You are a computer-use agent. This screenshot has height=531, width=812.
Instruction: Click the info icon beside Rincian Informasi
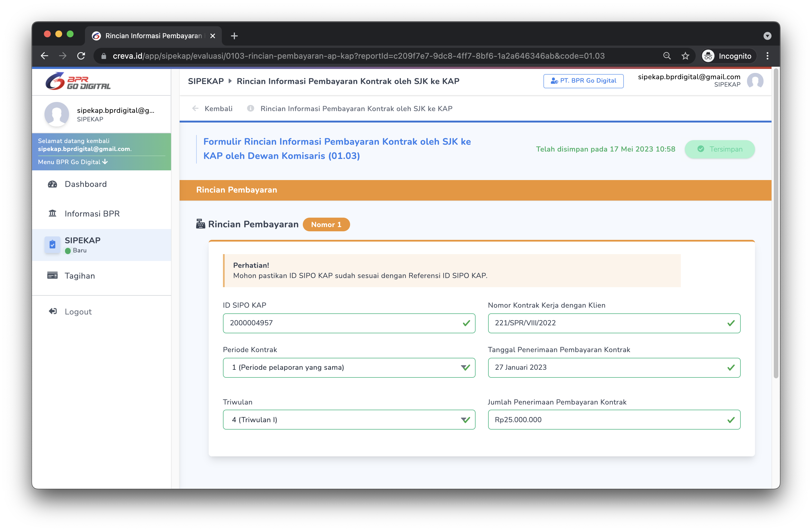(x=250, y=108)
